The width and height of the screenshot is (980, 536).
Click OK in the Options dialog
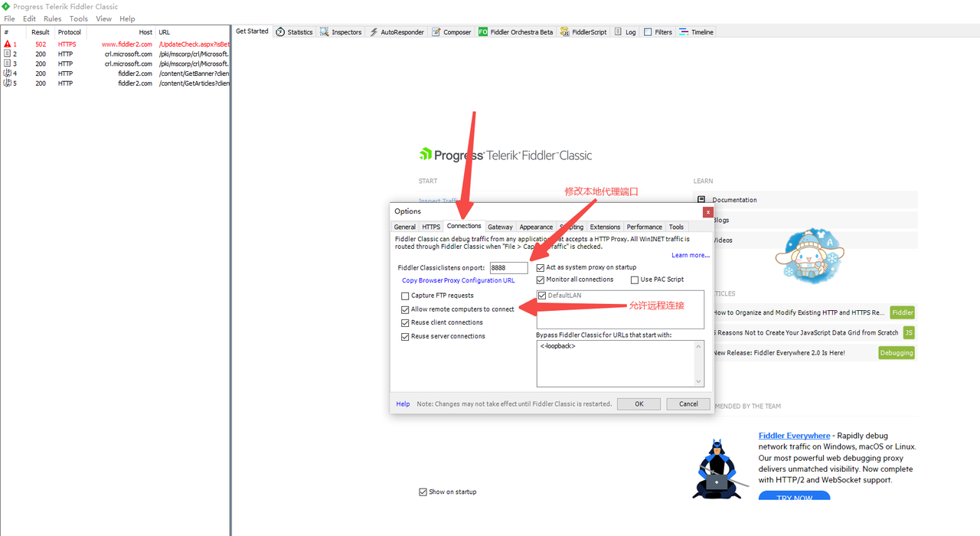(639, 404)
